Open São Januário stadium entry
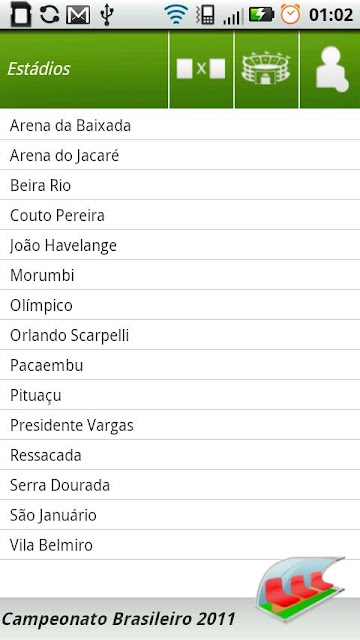 pos(180,515)
